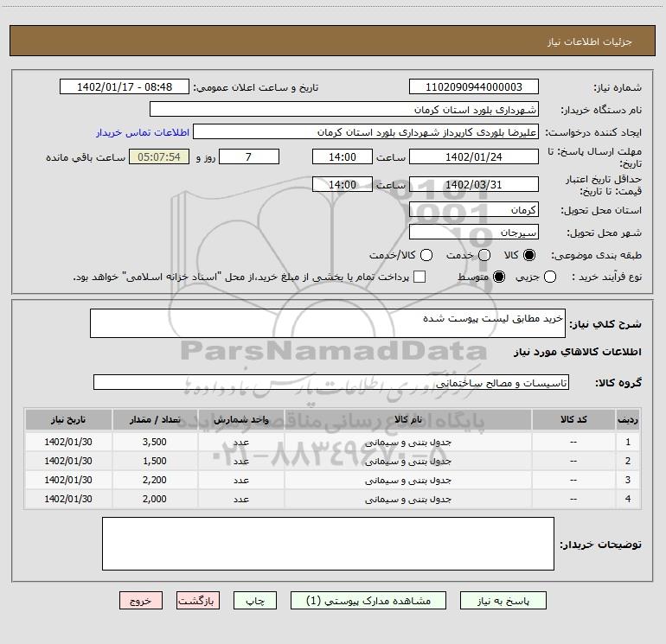The width and height of the screenshot is (666, 644).
Task: Click the response deadline date 1402/01/24
Action: 474,156
